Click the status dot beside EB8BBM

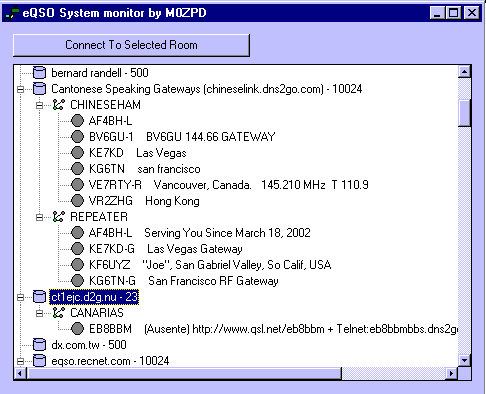coord(77,329)
